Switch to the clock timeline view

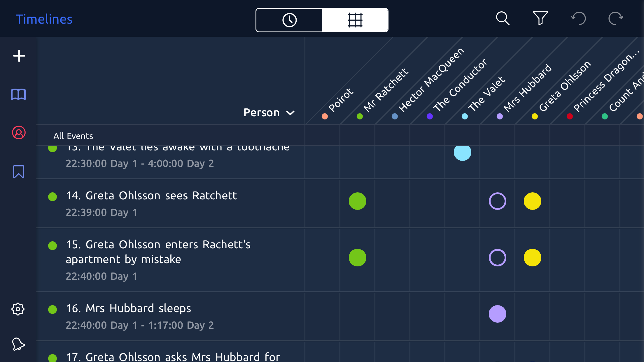point(289,20)
